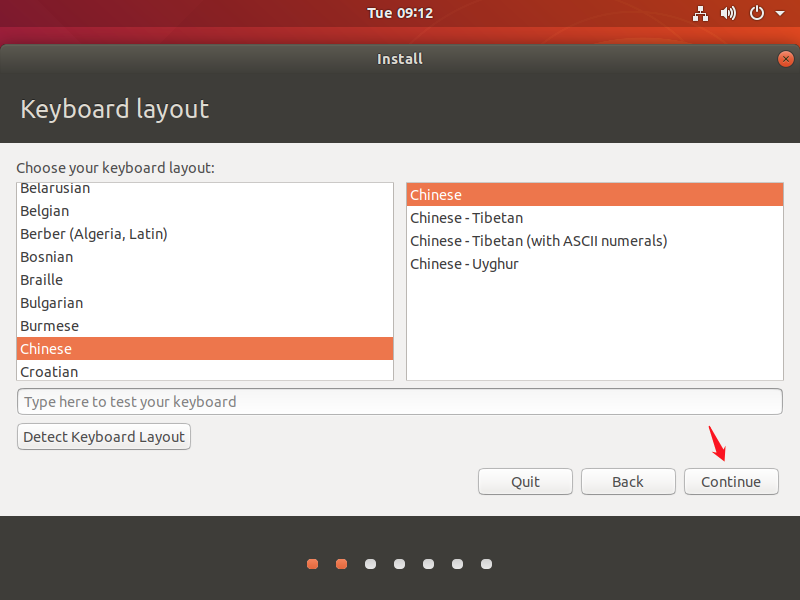Choose Chinese - Tibetan (with ASCII numerals)
Viewport: 800px width, 600px height.
pyautogui.click(x=595, y=241)
